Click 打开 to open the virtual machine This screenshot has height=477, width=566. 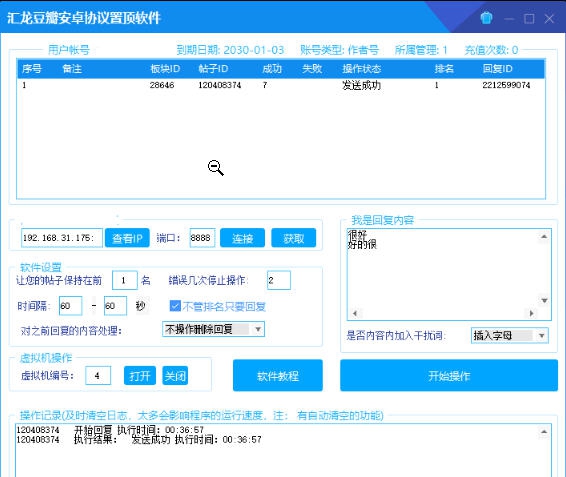click(x=140, y=376)
